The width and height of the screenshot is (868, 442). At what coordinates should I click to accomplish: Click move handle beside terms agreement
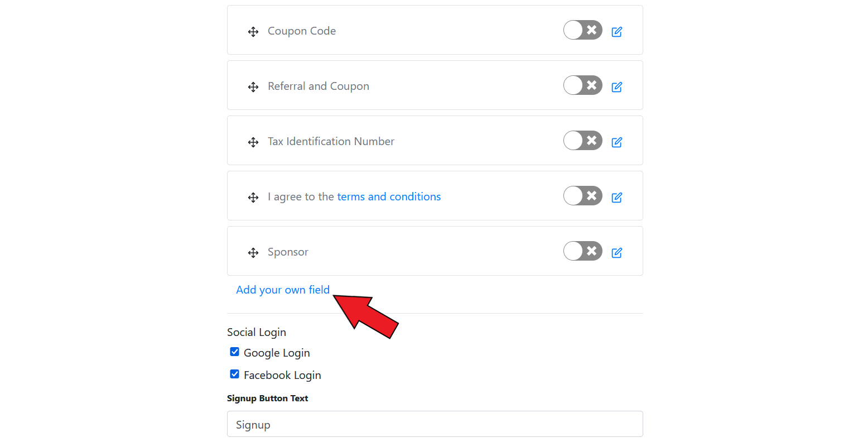[x=253, y=198]
